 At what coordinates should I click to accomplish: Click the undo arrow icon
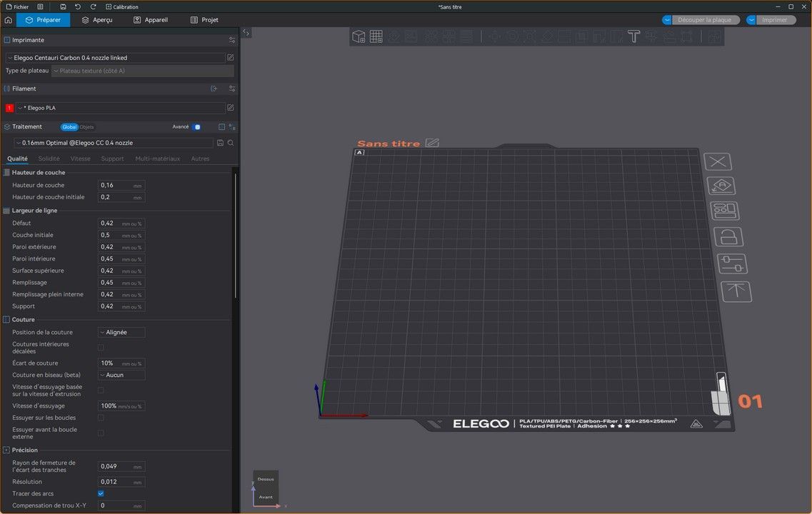coord(78,6)
